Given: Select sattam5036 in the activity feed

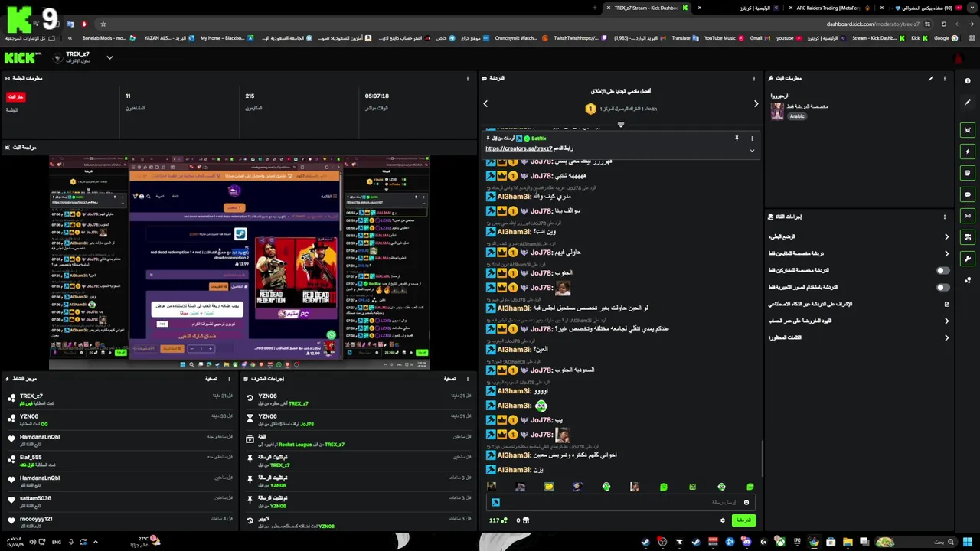Looking at the screenshot, I should (35, 498).
